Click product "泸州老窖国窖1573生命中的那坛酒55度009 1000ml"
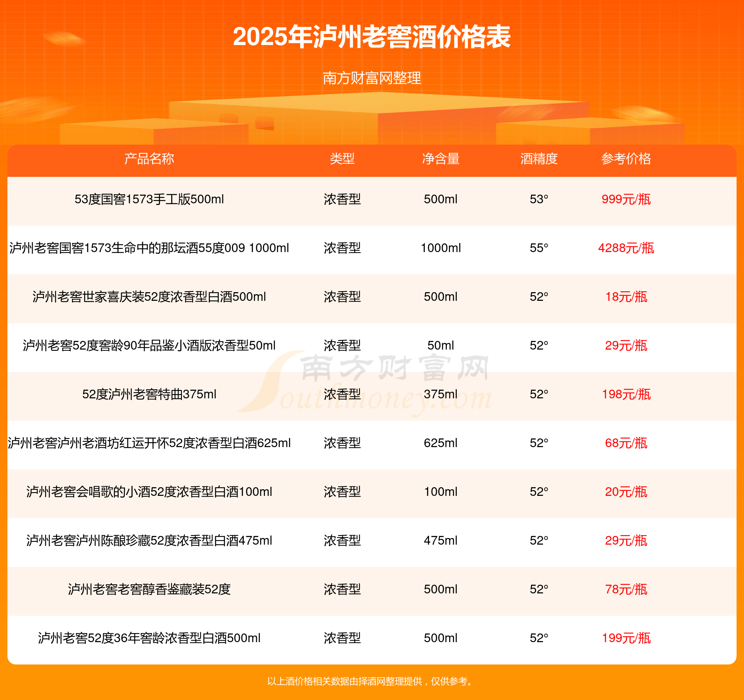This screenshot has height=700, width=744. point(149,248)
